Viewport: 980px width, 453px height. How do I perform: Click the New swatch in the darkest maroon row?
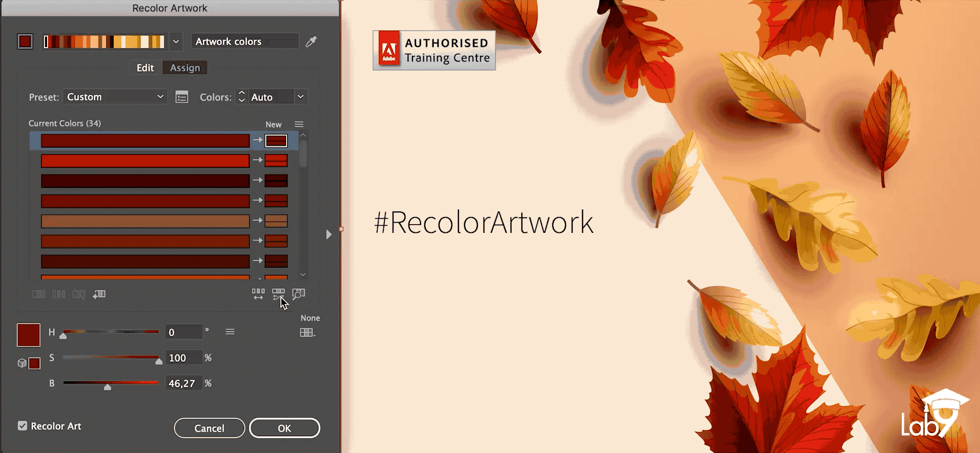click(276, 181)
